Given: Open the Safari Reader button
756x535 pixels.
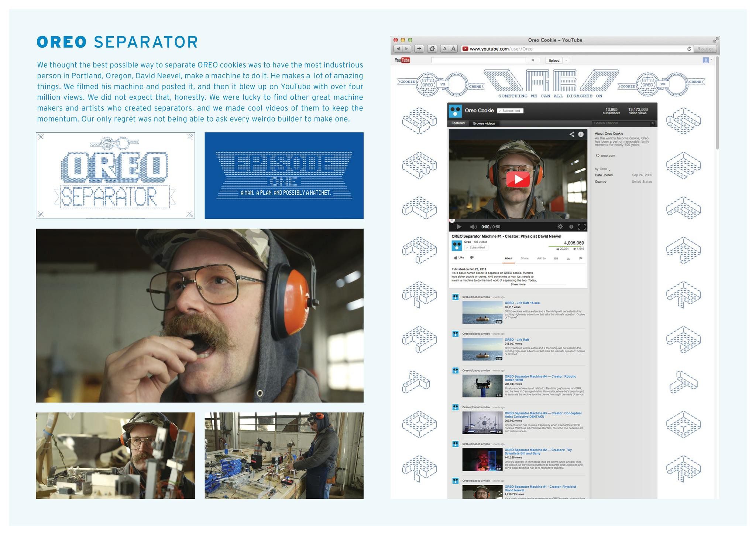Looking at the screenshot, I should coord(705,49).
